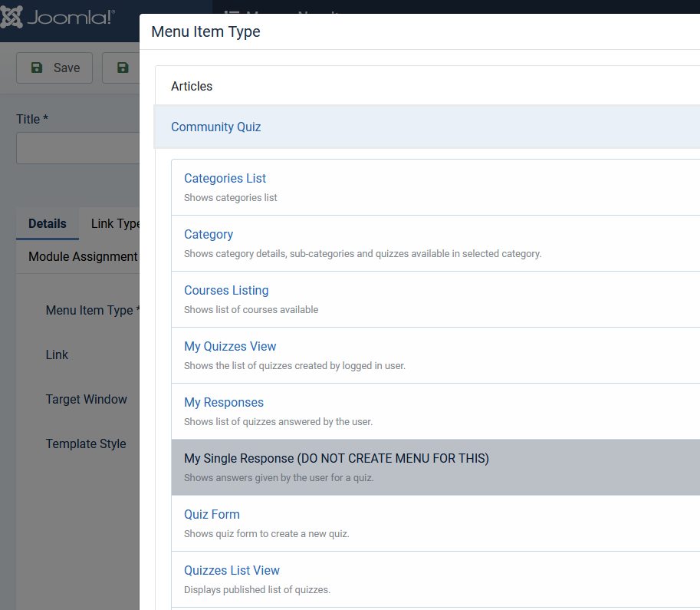This screenshot has width=700, height=610.
Task: Pick the My Quizzes View option
Action: [x=230, y=347]
